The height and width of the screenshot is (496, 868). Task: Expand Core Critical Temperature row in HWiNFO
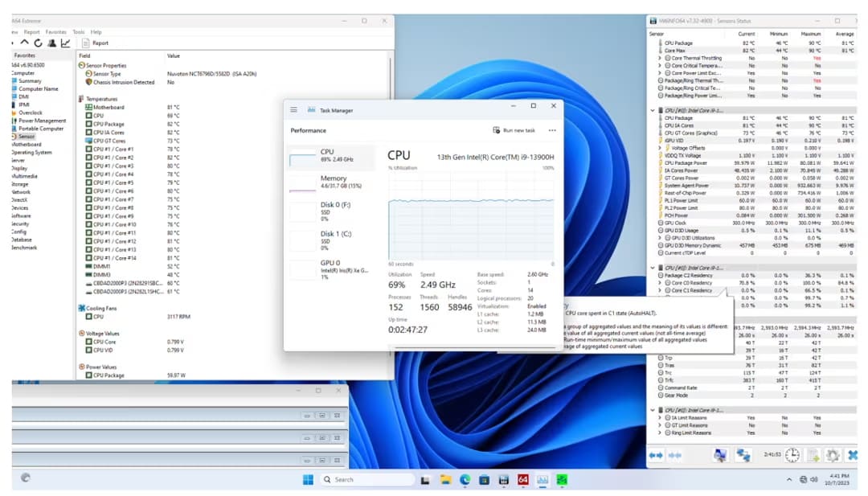coord(659,65)
